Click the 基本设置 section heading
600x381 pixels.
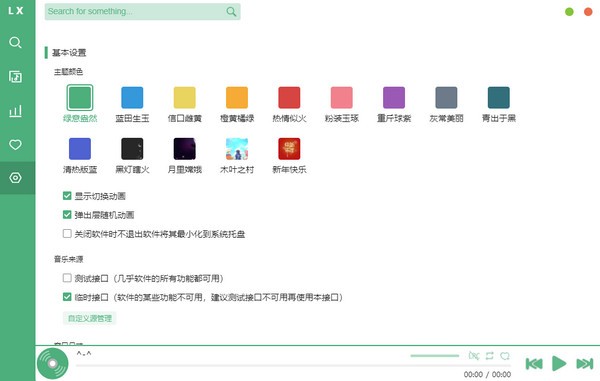pos(69,53)
